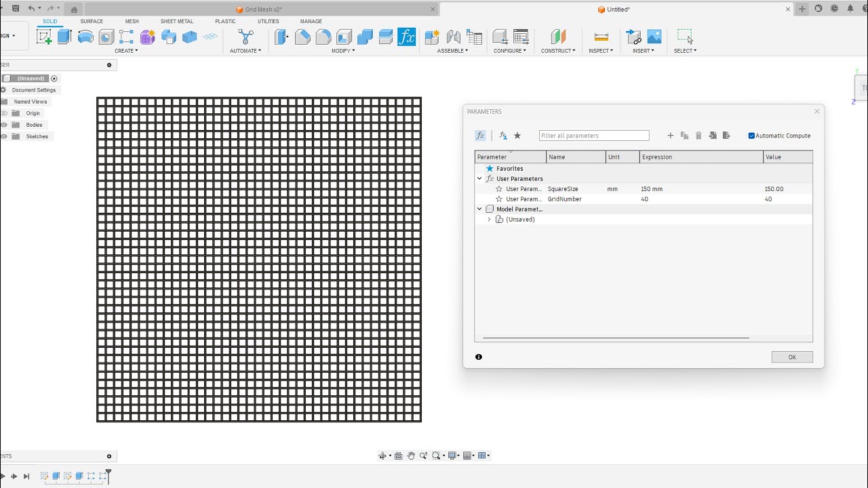Select the Combine tool
Screen dimensions: 868x488
pyautogui.click(x=365, y=37)
